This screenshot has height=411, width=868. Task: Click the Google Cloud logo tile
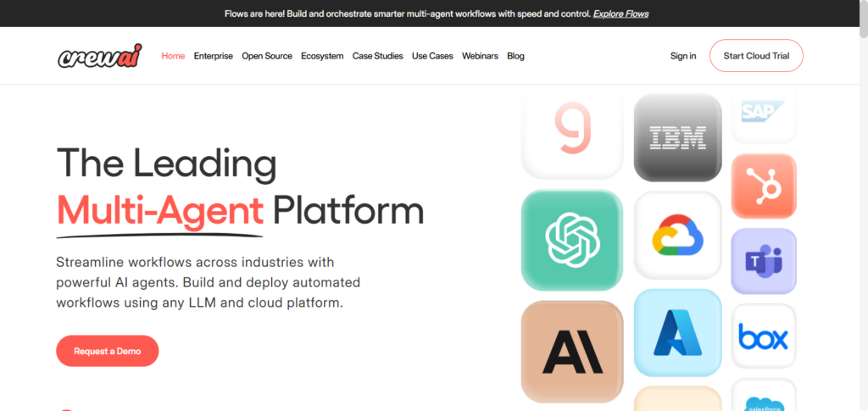pyautogui.click(x=677, y=236)
